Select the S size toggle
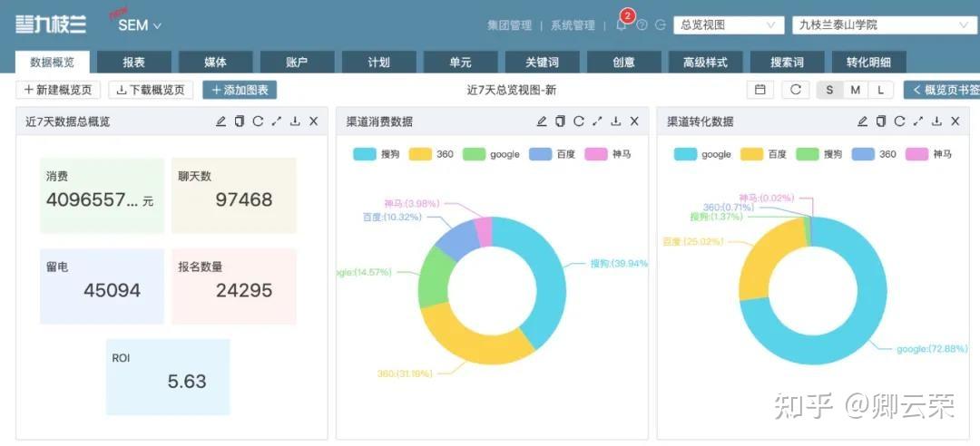This screenshot has width=980, height=446. click(829, 90)
